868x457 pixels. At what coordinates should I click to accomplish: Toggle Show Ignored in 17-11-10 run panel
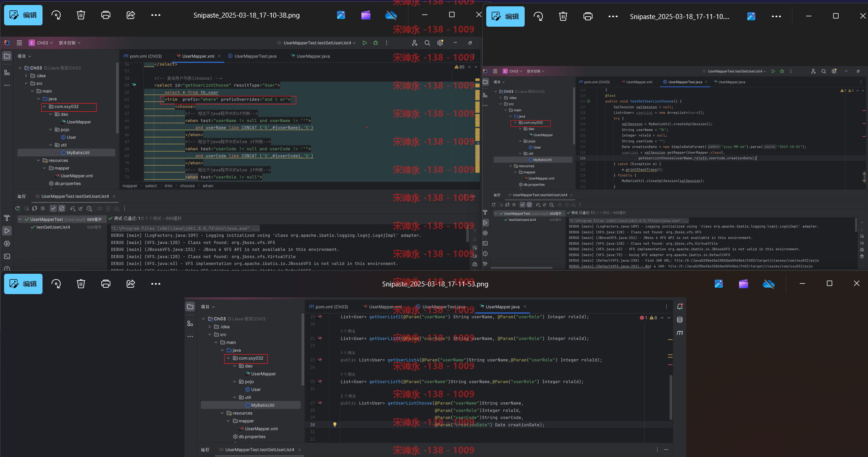click(529, 205)
